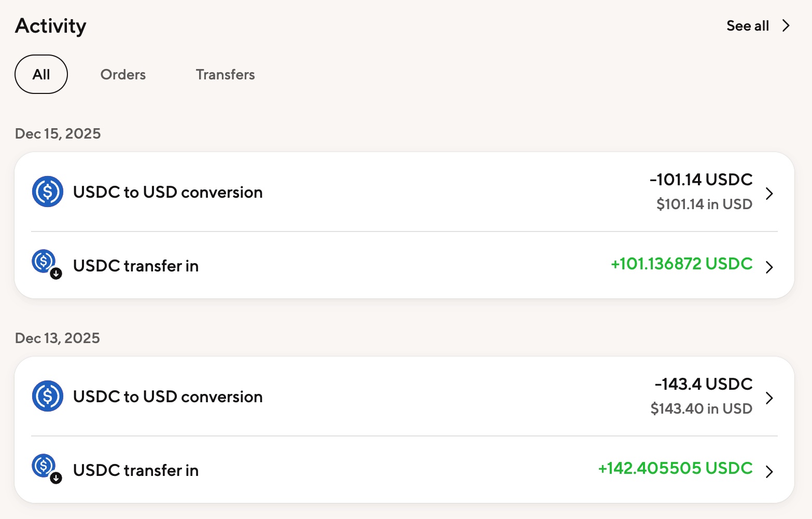Open the Dec 15 USDC to USD conversion title
The width and height of the screenshot is (812, 519).
point(167,193)
